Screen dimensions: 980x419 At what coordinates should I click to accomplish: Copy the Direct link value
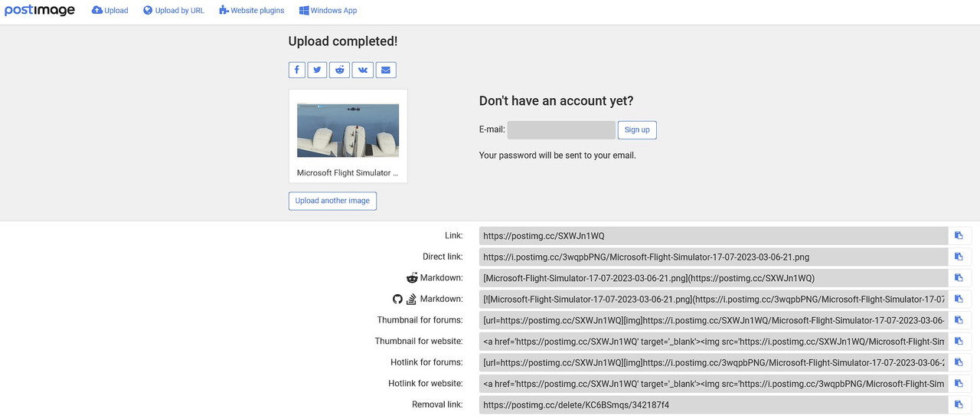pyautogui.click(x=959, y=257)
